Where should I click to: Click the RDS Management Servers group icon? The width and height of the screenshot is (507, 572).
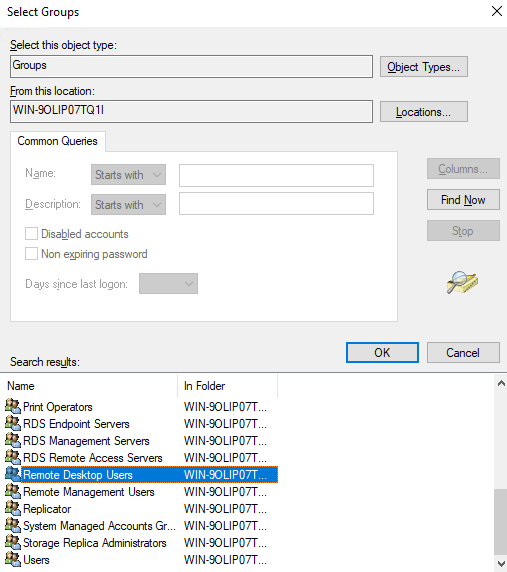(13, 440)
